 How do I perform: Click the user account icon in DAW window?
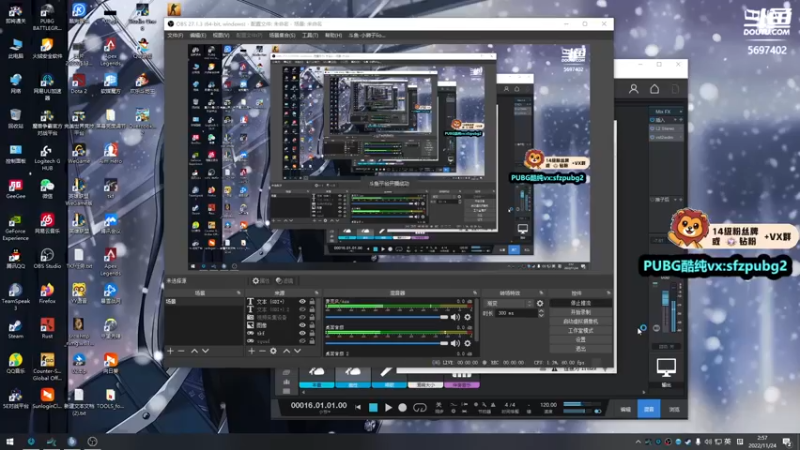[x=634, y=89]
